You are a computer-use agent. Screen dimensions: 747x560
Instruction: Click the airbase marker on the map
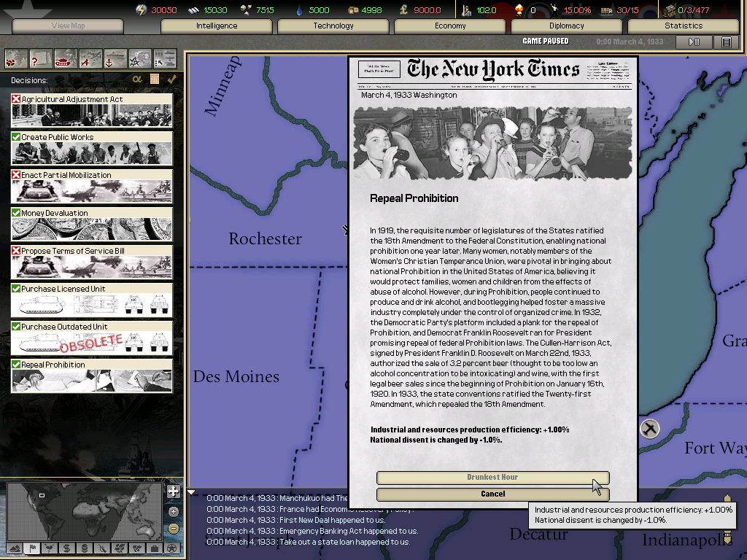(x=649, y=429)
